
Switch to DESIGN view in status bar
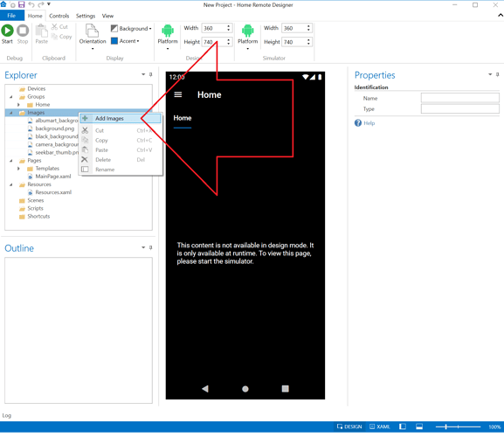tap(349, 427)
